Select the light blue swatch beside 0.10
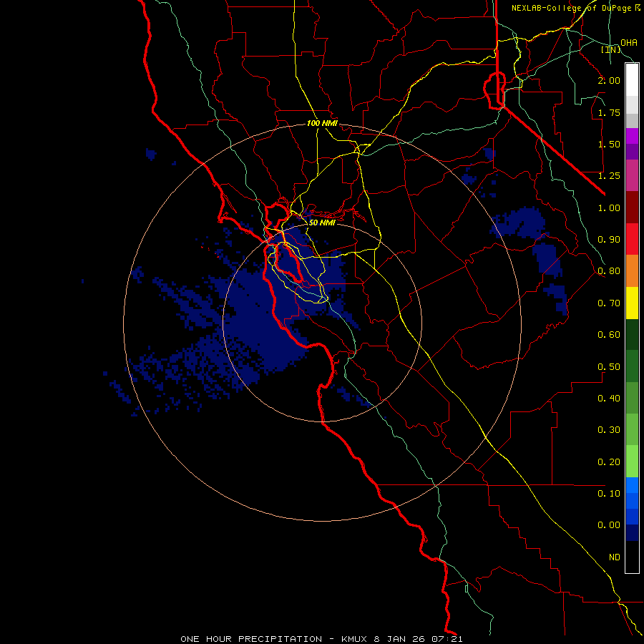 tap(632, 485)
